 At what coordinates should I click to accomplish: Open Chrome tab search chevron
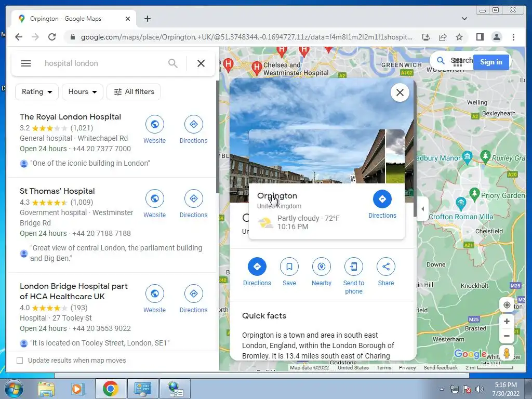pos(464,19)
